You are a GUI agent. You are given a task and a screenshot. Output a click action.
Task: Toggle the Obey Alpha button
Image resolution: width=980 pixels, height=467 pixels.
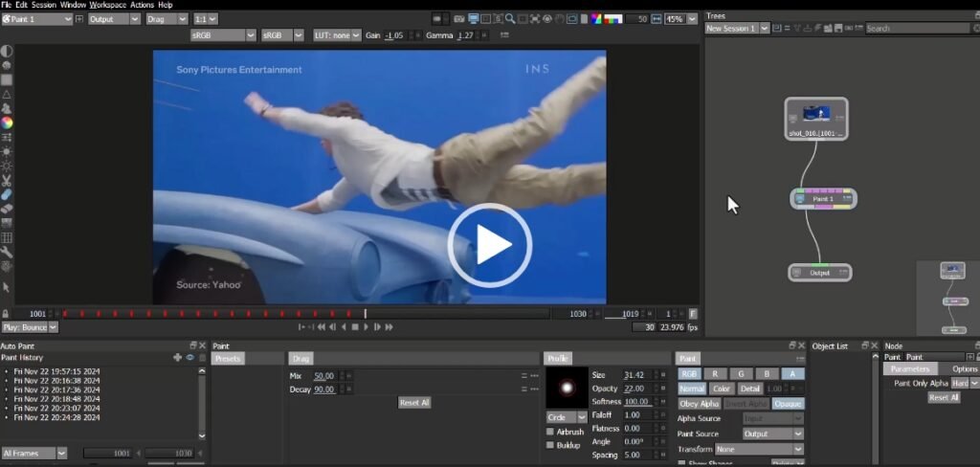click(x=700, y=404)
